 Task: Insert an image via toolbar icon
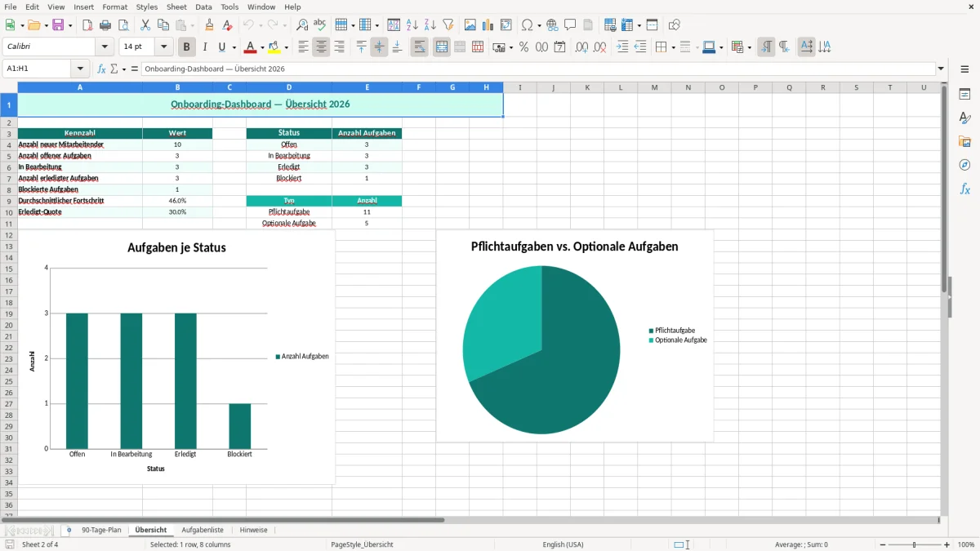470,25
